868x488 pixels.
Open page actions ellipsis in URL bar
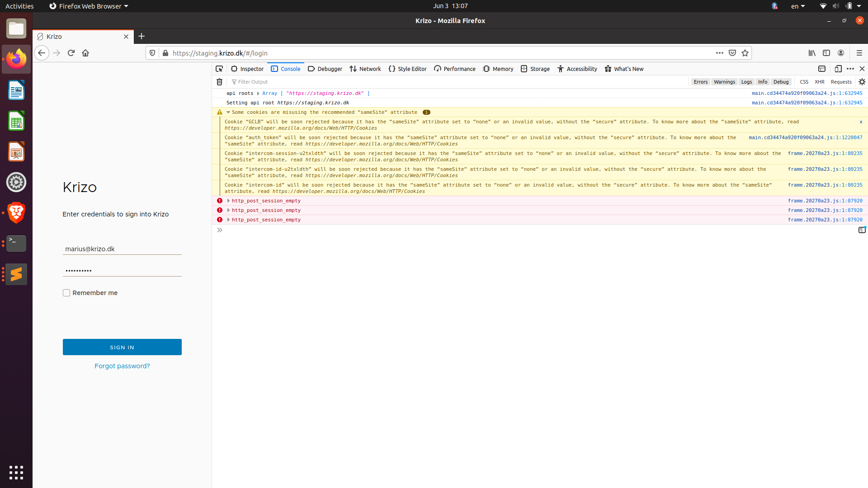click(x=720, y=53)
